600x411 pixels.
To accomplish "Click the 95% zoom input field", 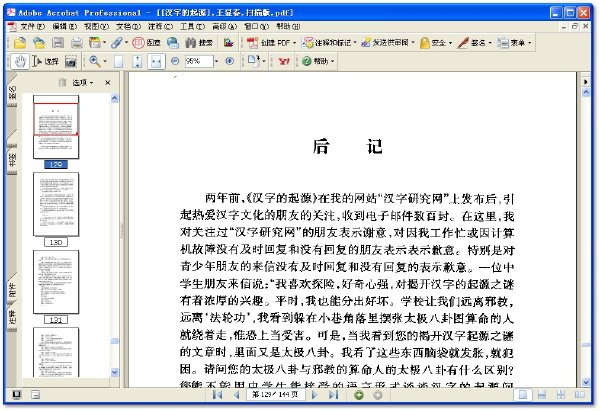I will (x=199, y=61).
